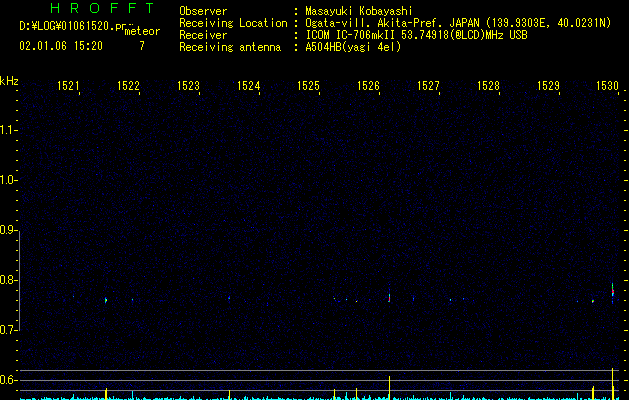
Task: Click the 'Receiving antenna' label
Action: (x=230, y=47)
